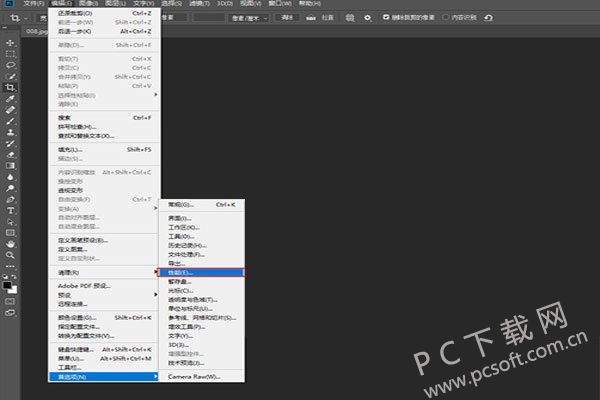Reset to default foreground/background colors
This screenshot has height=400, width=600.
(5, 276)
